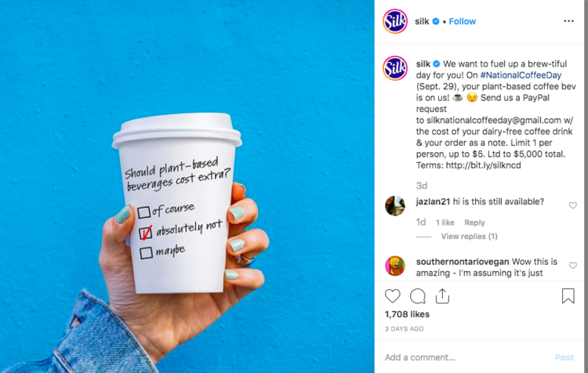Viewport: 588px width, 373px height.
Task: View the 1,708 likes list
Action: click(407, 314)
